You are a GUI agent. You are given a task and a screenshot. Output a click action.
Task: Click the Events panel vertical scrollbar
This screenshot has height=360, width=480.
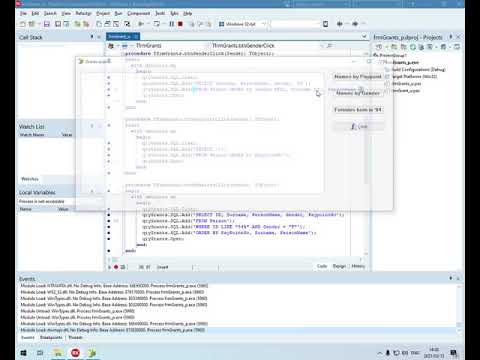tap(459, 308)
